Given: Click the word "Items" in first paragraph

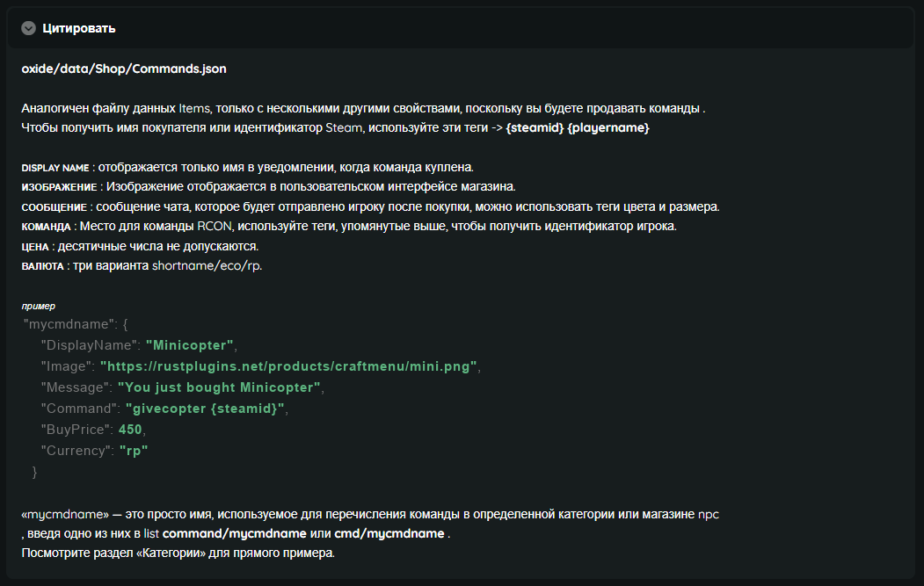Looking at the screenshot, I should pyautogui.click(x=195, y=108).
